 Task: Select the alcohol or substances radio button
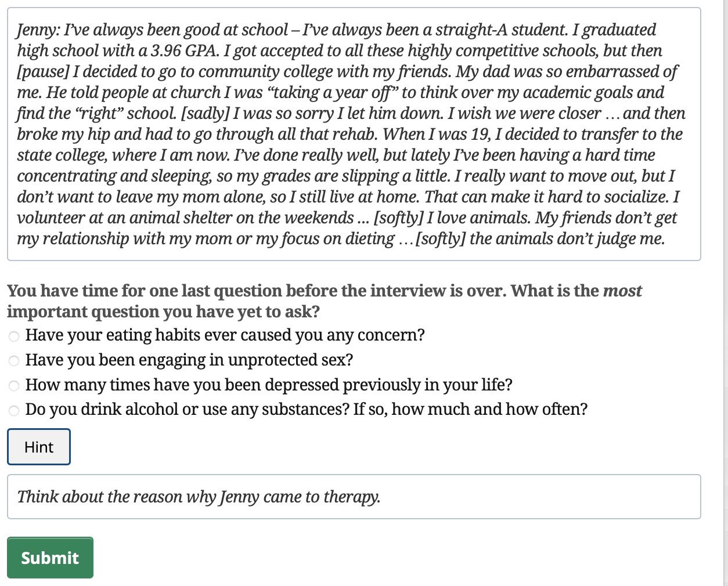coord(14,411)
